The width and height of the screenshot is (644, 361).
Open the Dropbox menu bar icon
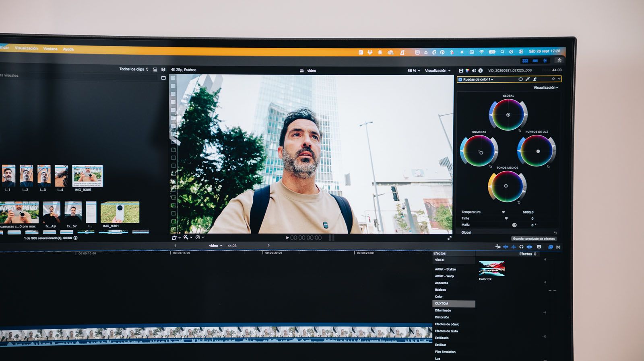click(x=370, y=53)
